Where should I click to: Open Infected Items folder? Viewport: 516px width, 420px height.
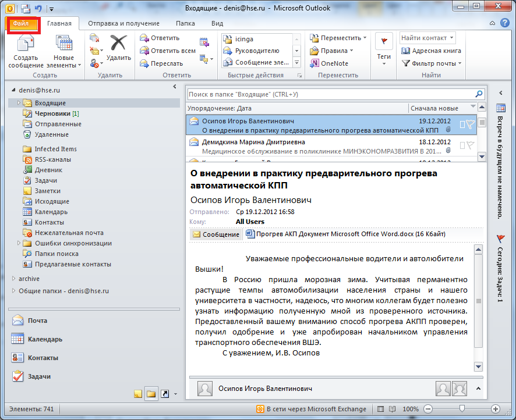(x=50, y=149)
